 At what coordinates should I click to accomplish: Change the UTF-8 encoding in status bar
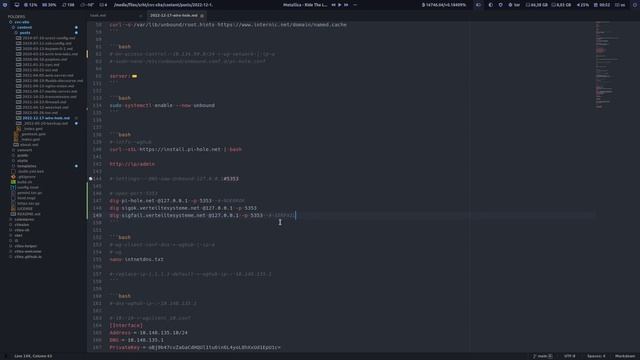click(569, 356)
